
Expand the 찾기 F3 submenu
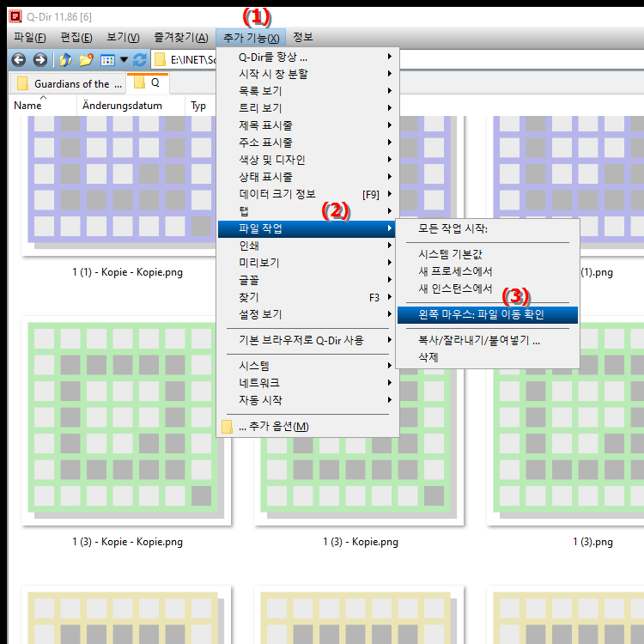pyautogui.click(x=307, y=297)
